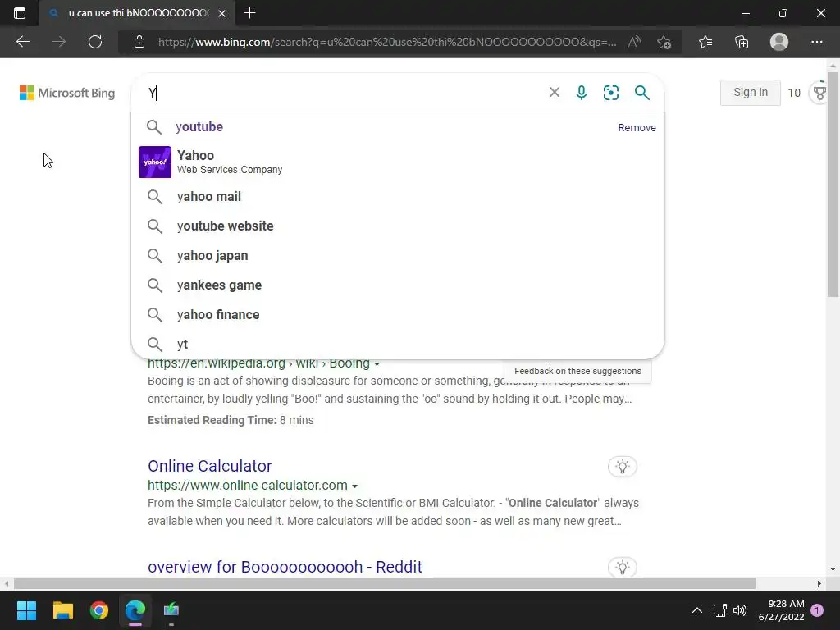This screenshot has height=630, width=840.
Task: Click Feedback on these suggestions
Action: click(577, 371)
